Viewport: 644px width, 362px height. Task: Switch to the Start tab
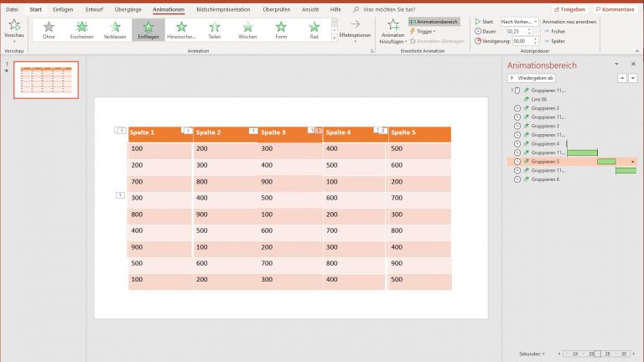pos(36,9)
